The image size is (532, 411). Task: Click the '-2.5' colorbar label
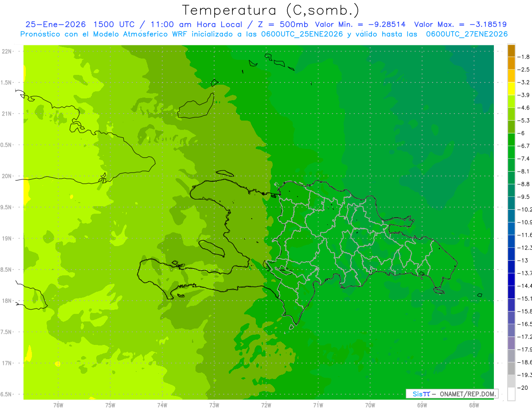tap(524, 70)
